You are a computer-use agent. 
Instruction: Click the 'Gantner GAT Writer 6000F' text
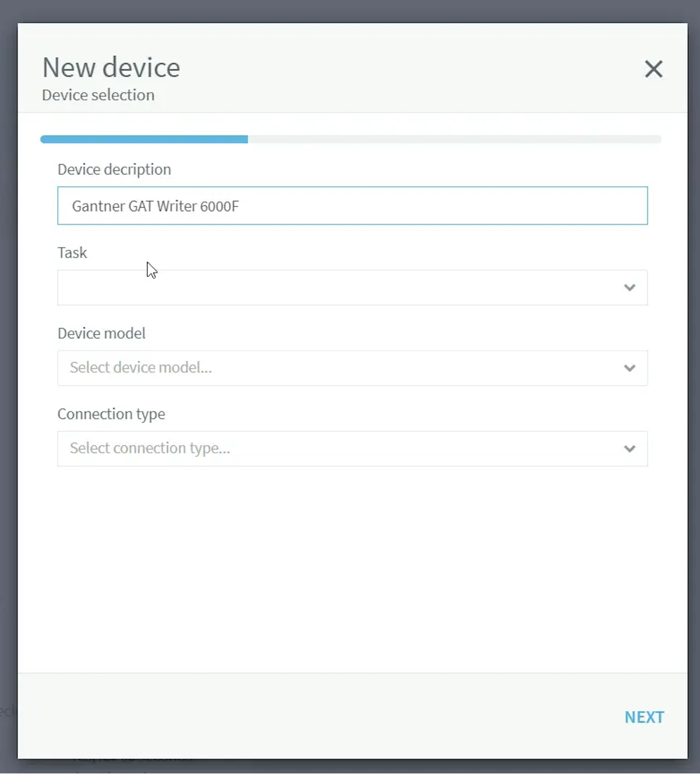155,206
